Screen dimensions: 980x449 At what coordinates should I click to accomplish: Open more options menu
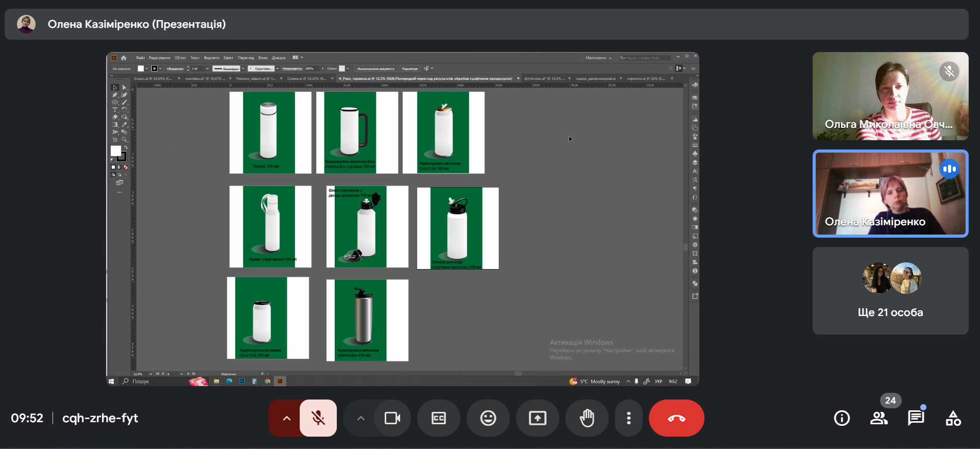628,418
